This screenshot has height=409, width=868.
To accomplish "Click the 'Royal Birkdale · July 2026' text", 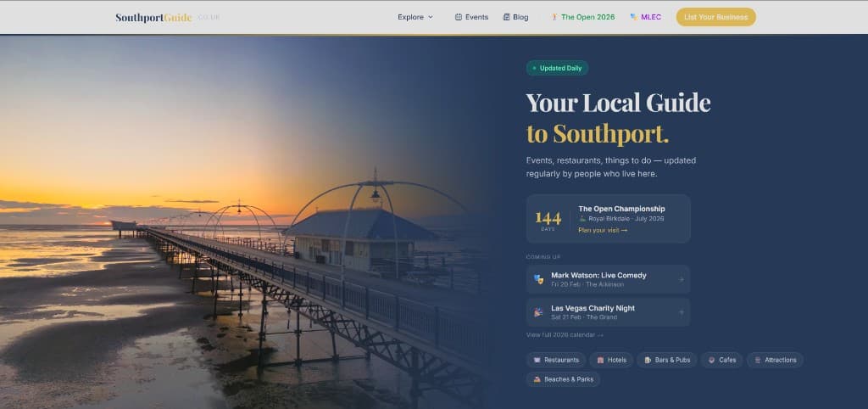I will point(626,219).
